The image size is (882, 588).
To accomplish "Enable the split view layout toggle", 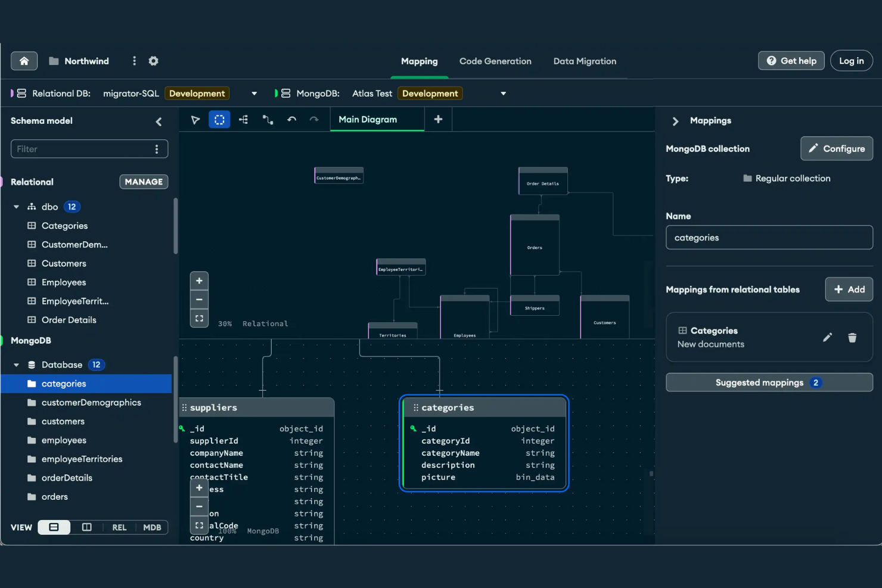I will (87, 527).
